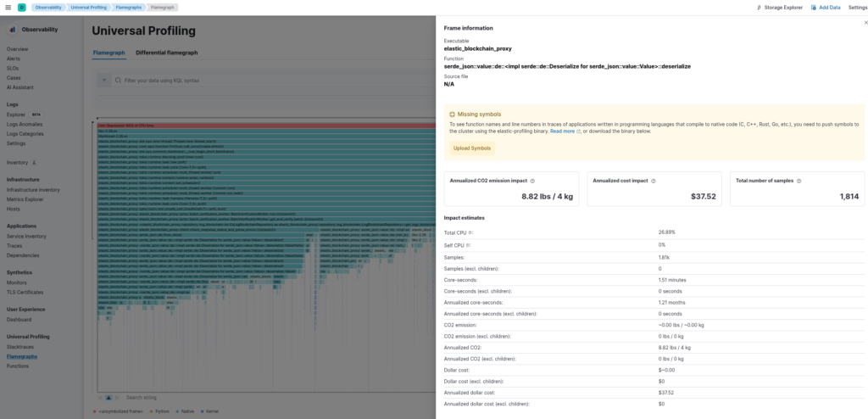The width and height of the screenshot is (868, 419).
Task: Open Traces in the sidebar
Action: [14, 245]
